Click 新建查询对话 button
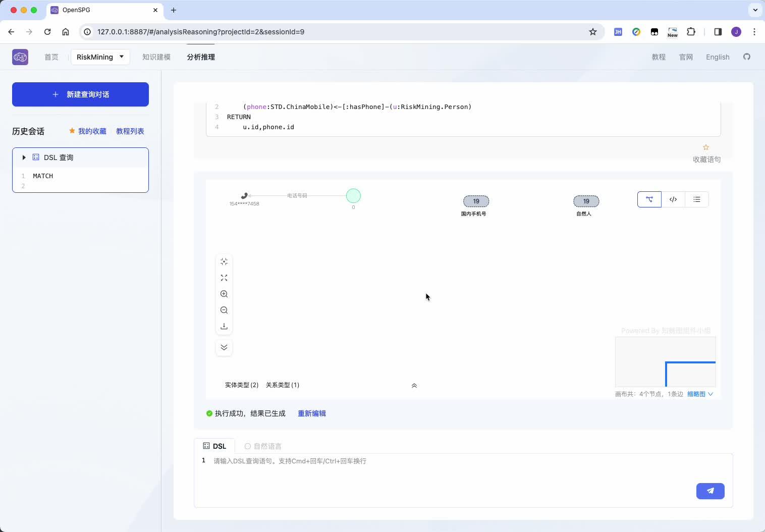This screenshot has height=532, width=765. (x=80, y=94)
